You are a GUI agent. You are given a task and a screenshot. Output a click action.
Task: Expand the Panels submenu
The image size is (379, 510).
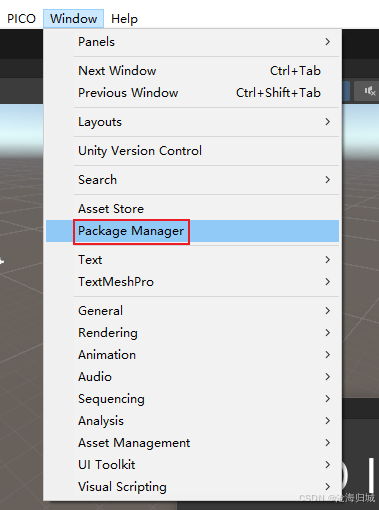click(192, 42)
